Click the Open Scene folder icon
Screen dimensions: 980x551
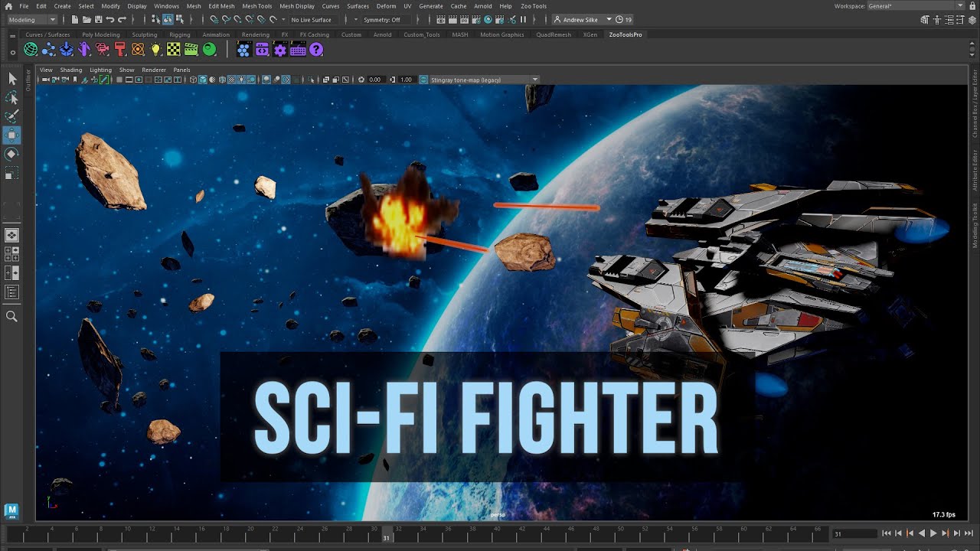point(87,19)
